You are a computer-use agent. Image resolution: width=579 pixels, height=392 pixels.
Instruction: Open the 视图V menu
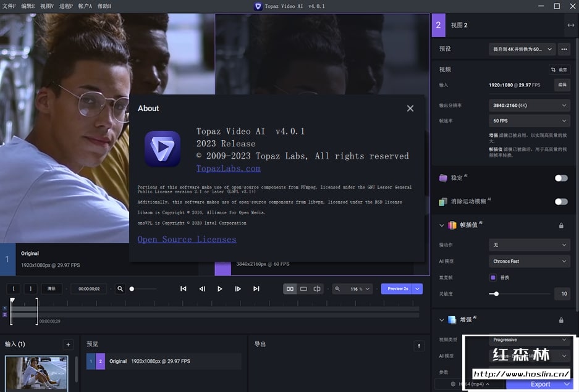pyautogui.click(x=47, y=6)
